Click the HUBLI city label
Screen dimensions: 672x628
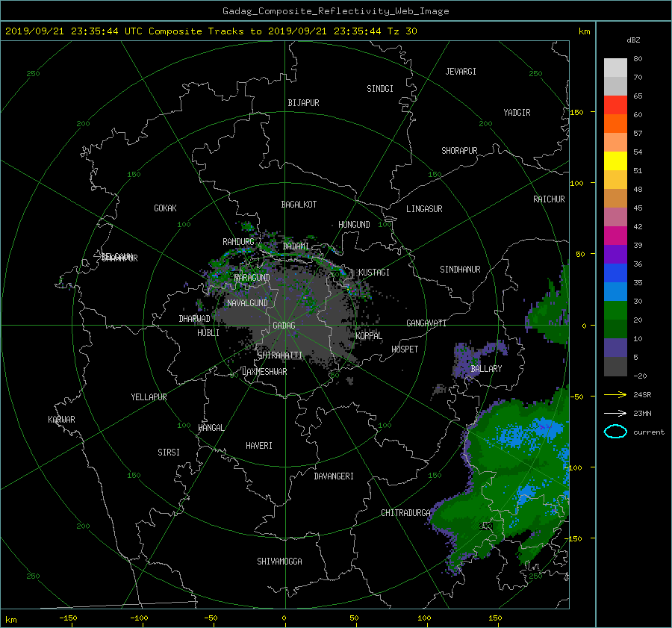208,333
